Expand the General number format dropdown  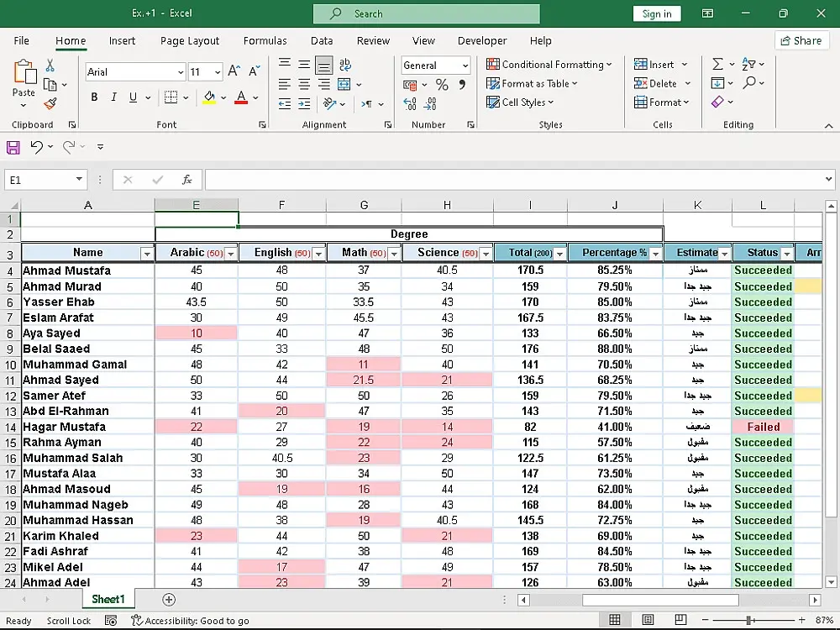coord(467,65)
